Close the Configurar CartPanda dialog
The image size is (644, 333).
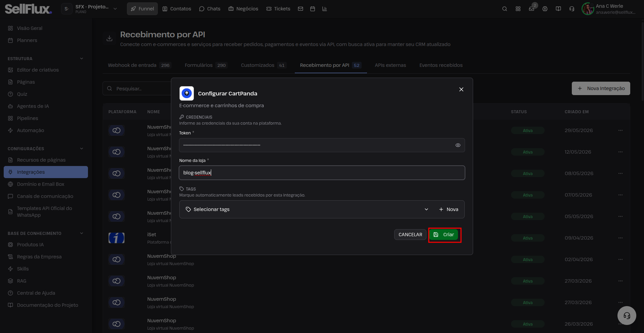click(461, 89)
